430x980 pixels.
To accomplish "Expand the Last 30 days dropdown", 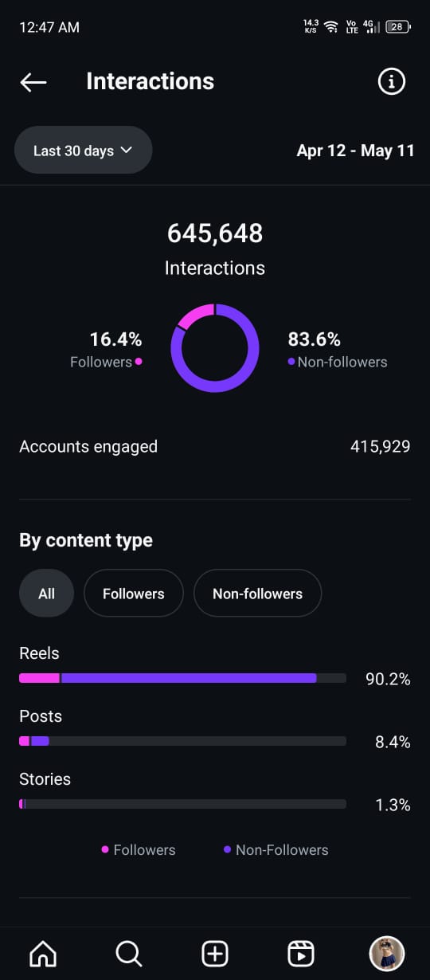I will coord(83,151).
